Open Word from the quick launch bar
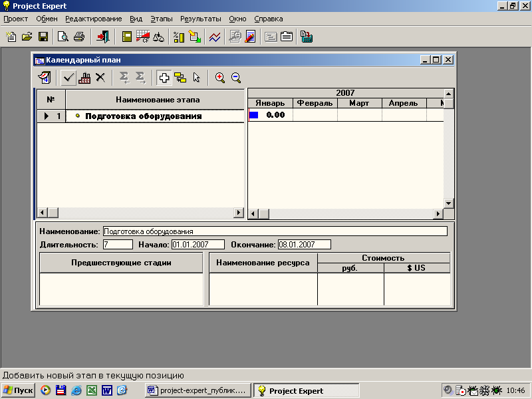Image resolution: width=532 pixels, height=399 pixels. pos(107,390)
